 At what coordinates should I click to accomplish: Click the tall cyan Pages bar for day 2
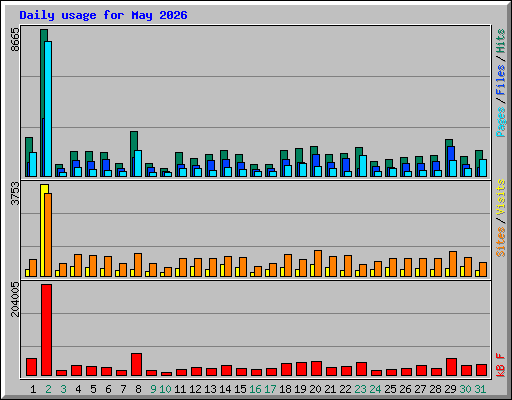pyautogui.click(x=48, y=109)
